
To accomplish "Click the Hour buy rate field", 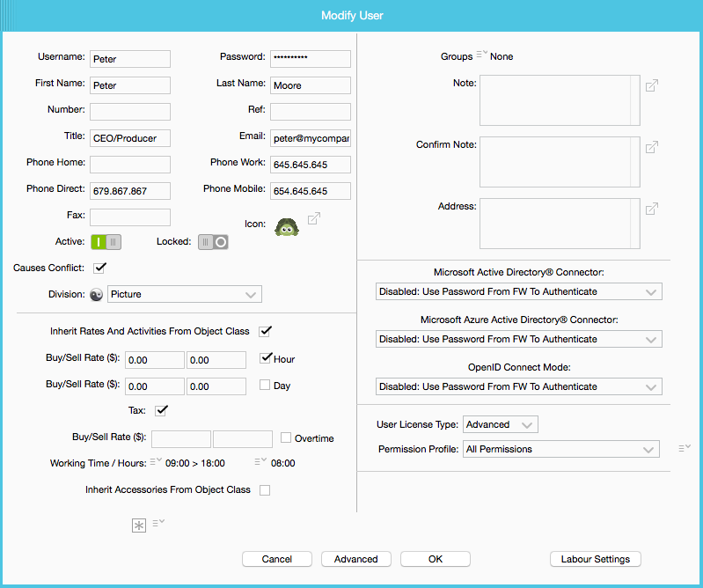I will pos(155,360).
